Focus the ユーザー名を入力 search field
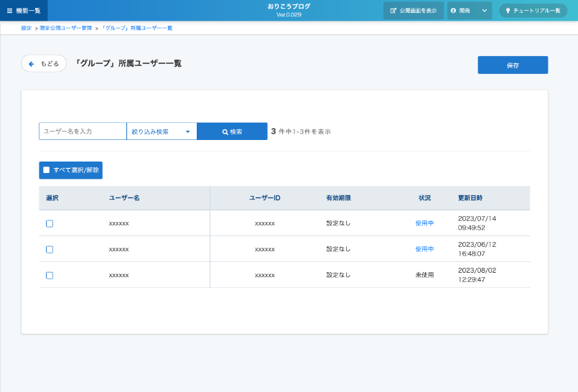The image size is (578, 392). click(83, 131)
